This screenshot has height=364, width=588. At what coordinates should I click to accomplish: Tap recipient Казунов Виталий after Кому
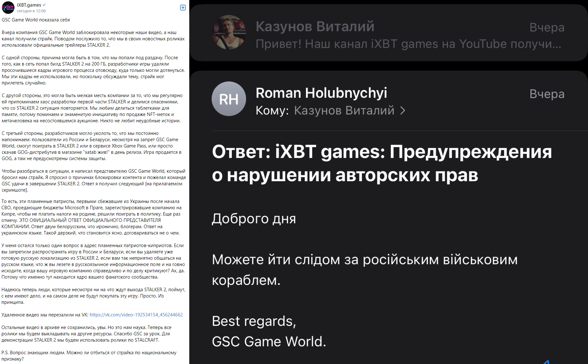344,111
